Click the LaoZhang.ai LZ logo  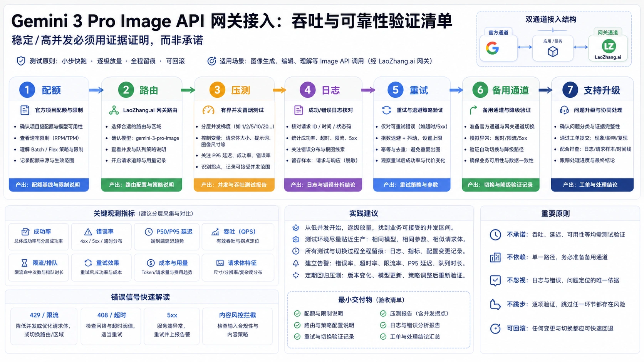(609, 47)
